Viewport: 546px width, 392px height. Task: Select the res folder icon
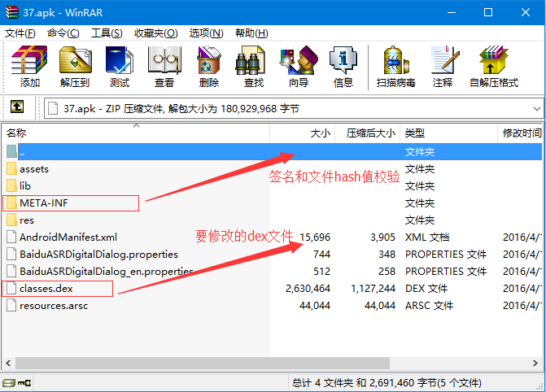pyautogui.click(x=11, y=220)
